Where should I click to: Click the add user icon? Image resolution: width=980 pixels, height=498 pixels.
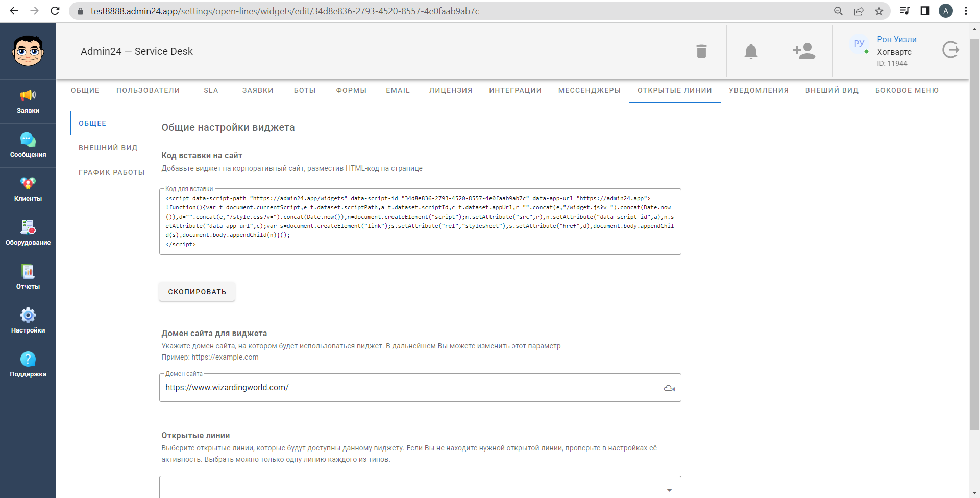[x=804, y=51]
